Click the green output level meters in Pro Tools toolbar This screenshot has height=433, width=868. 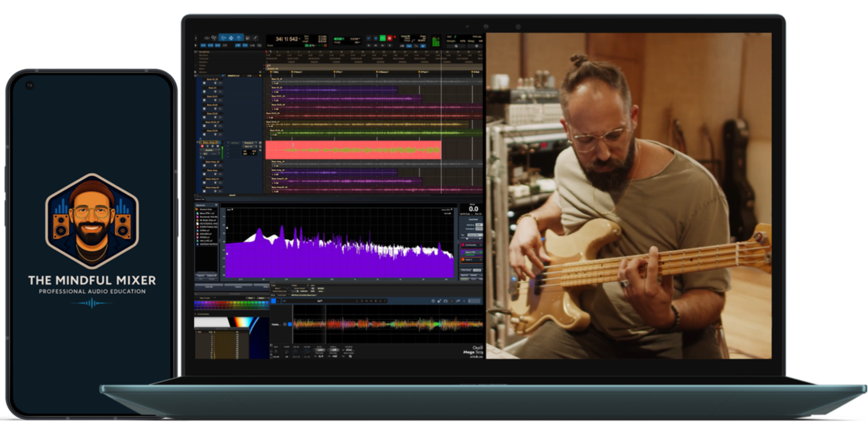point(436,41)
